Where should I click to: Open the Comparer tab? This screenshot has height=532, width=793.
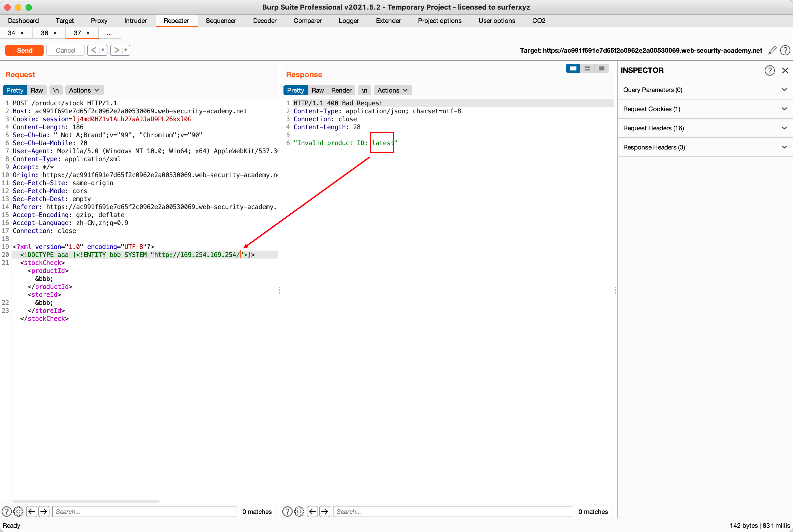click(307, 21)
